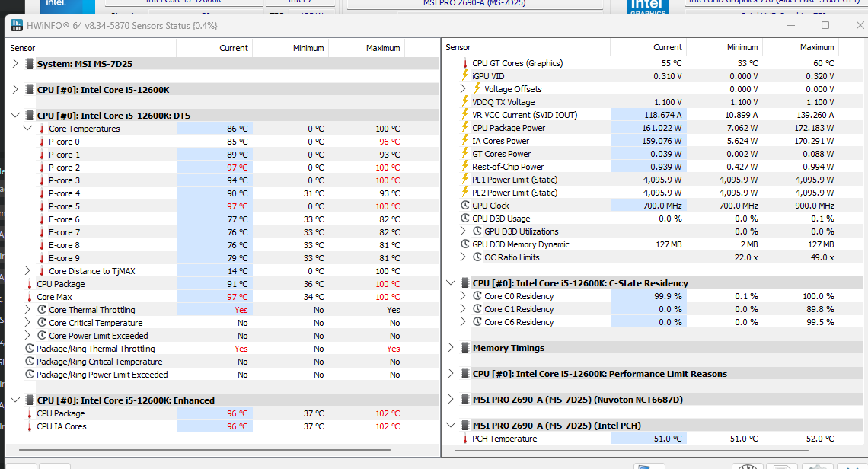Viewport: 868px width, 469px height.
Task: Collapse the i5-12600K Enhanced group
Action: (15, 400)
